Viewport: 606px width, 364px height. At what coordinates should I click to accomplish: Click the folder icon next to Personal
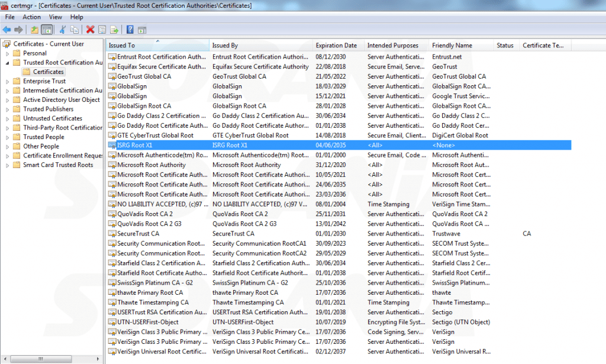[17, 53]
